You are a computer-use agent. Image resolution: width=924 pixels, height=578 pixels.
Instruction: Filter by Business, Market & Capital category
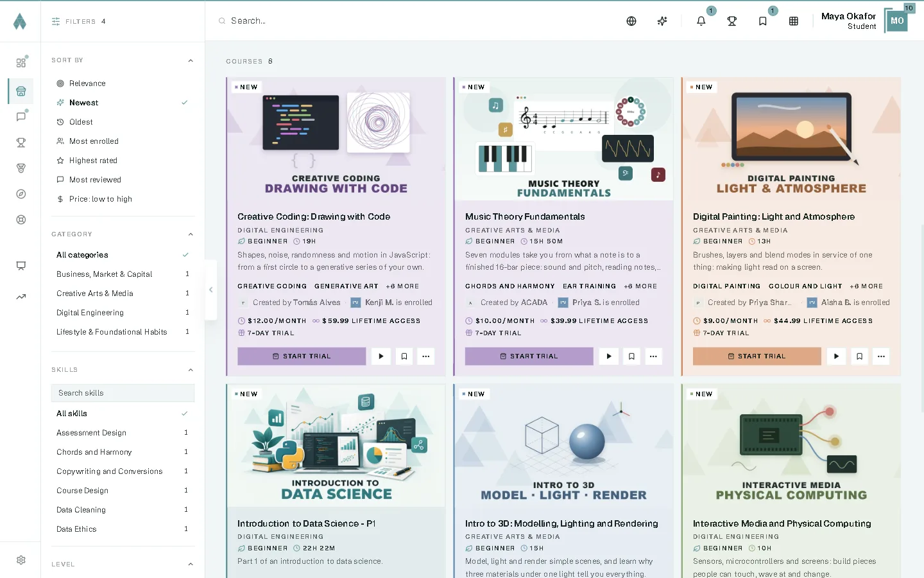123,274
